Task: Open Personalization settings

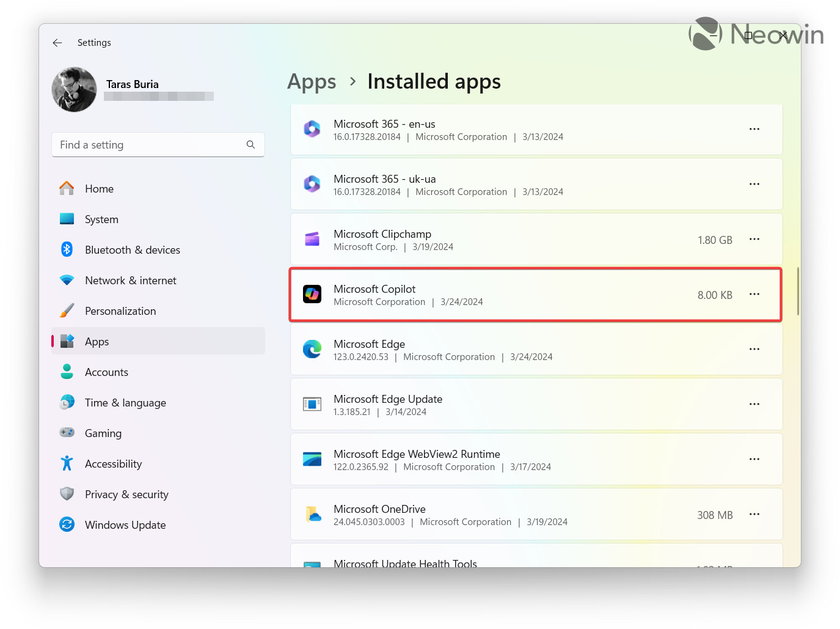Action: (158, 311)
